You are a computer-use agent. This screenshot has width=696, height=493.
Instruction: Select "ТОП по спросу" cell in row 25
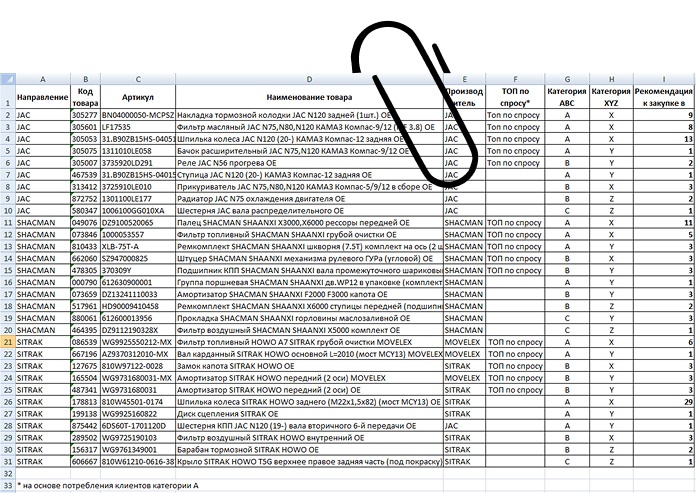coord(515,390)
